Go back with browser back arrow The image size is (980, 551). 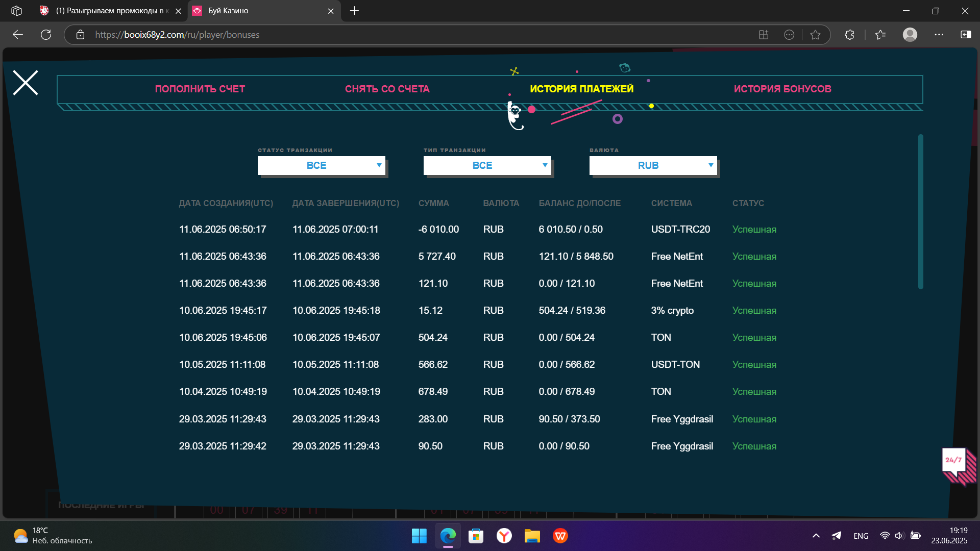click(x=18, y=35)
